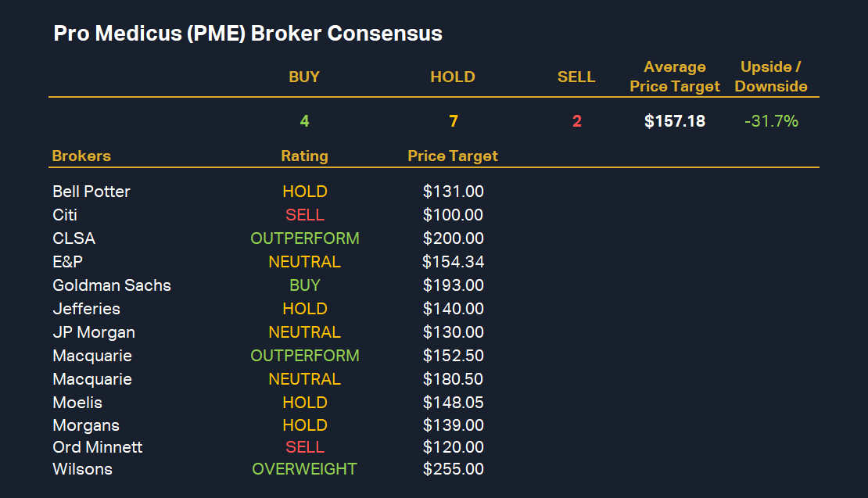Image resolution: width=868 pixels, height=498 pixels.
Task: Select the CLSA broker name
Action: [74, 238]
